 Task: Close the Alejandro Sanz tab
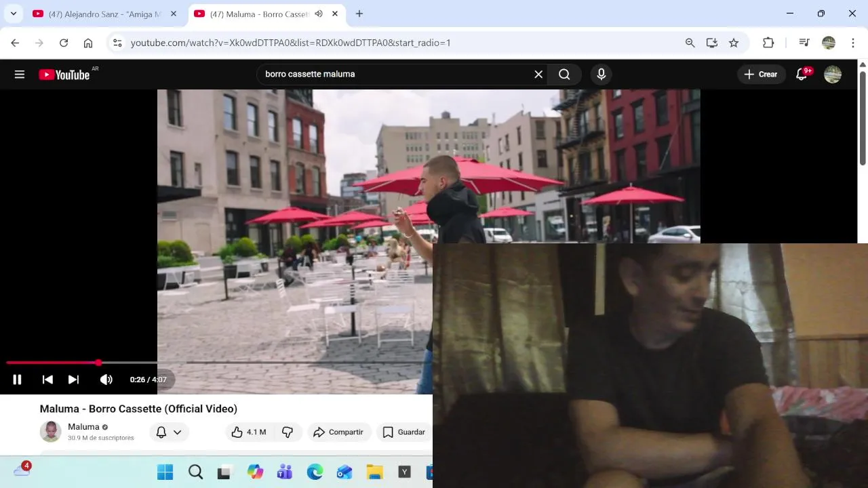[174, 14]
